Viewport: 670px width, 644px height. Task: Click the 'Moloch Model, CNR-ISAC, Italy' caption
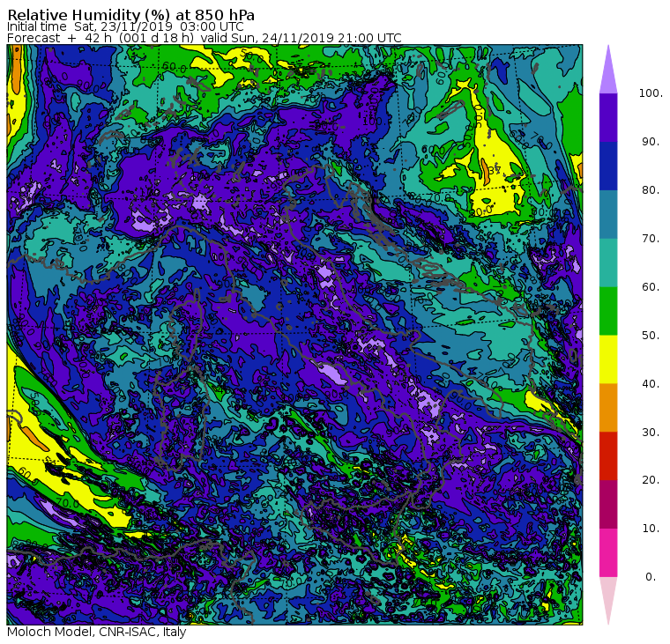(x=97, y=632)
